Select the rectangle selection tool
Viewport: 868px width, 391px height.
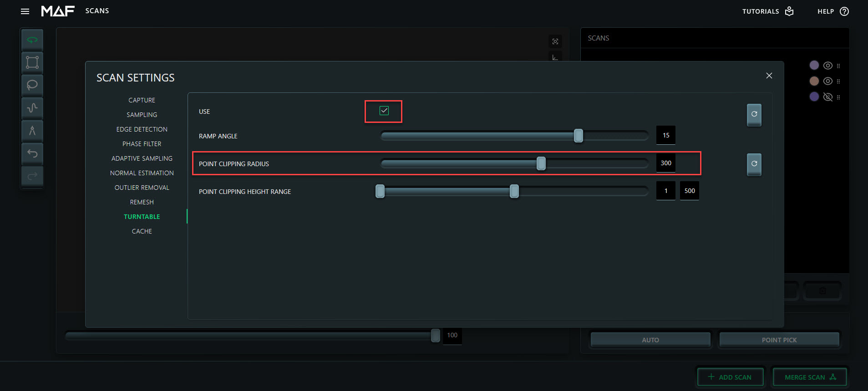click(x=32, y=62)
